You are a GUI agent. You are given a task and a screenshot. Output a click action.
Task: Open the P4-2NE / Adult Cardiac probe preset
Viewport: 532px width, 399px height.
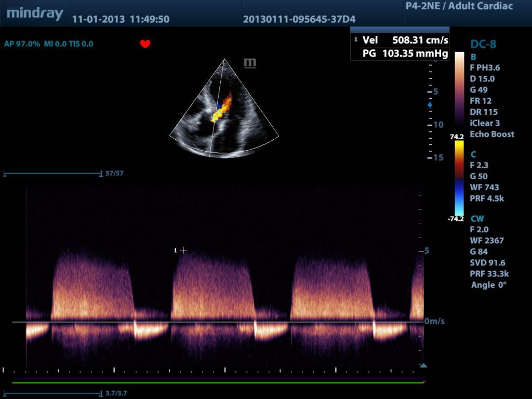pyautogui.click(x=458, y=6)
